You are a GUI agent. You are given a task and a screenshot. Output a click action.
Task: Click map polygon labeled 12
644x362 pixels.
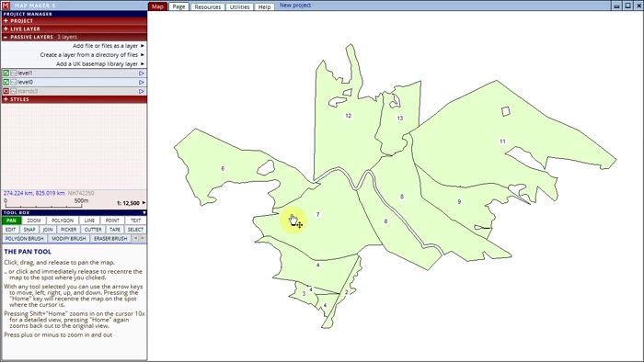[x=349, y=116]
